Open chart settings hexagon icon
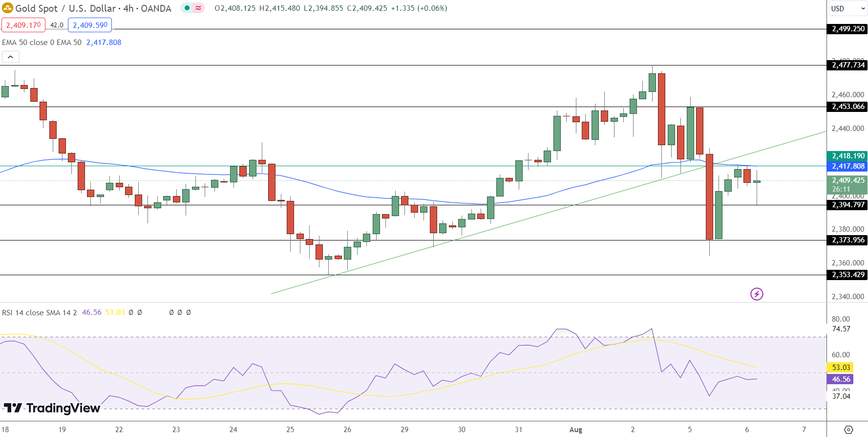Image resolution: width=868 pixels, height=437 pixels. (848, 430)
